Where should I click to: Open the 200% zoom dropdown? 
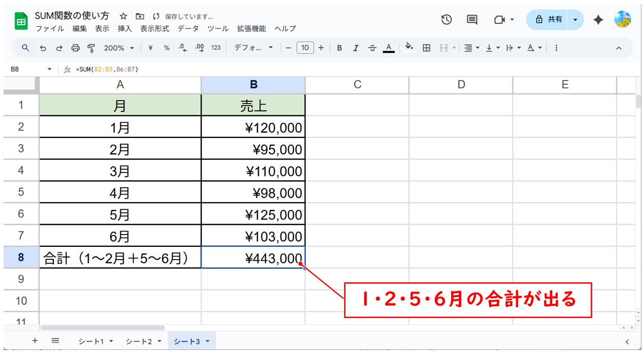click(x=118, y=48)
